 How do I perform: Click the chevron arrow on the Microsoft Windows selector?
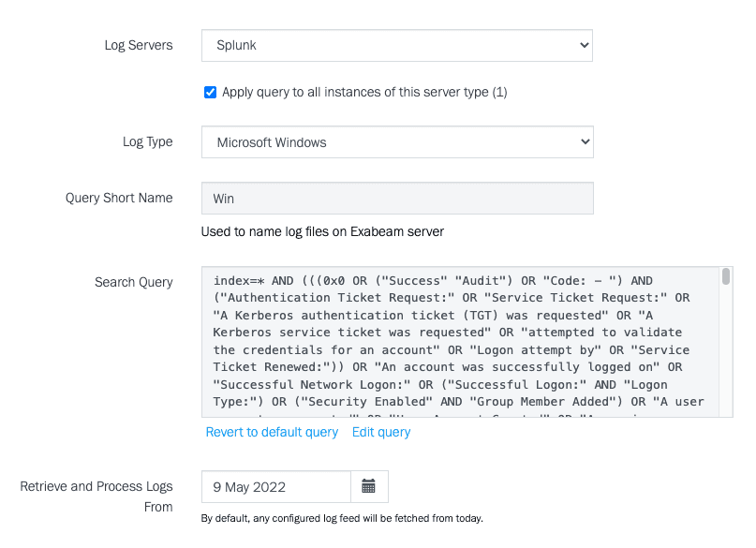coord(585,142)
